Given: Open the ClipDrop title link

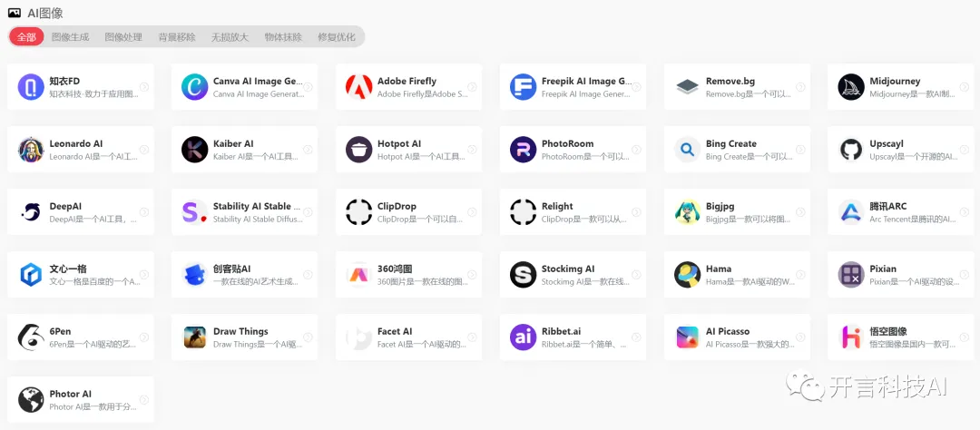Looking at the screenshot, I should tap(397, 206).
